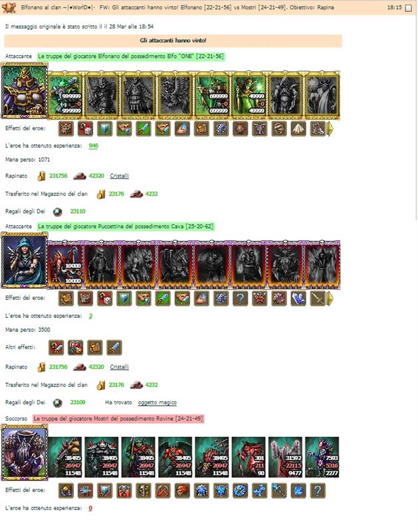
Task: Click the question mark effect in Puccettina's row
Action: pos(241,299)
